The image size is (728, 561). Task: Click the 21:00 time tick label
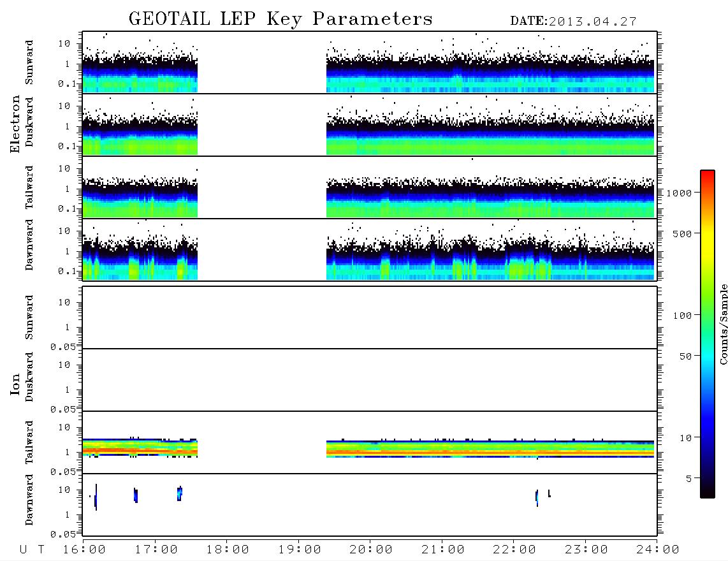point(444,550)
